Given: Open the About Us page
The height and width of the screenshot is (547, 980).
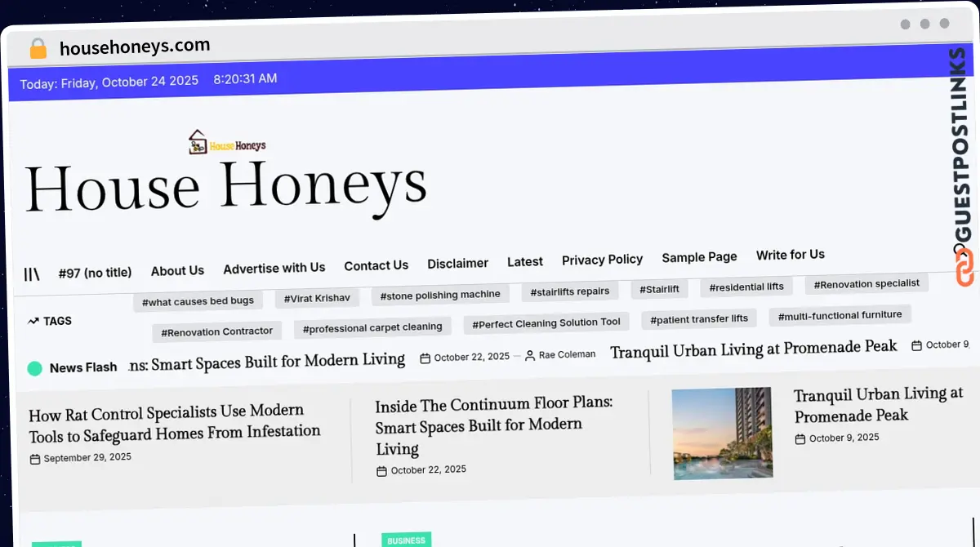Looking at the screenshot, I should click(177, 270).
